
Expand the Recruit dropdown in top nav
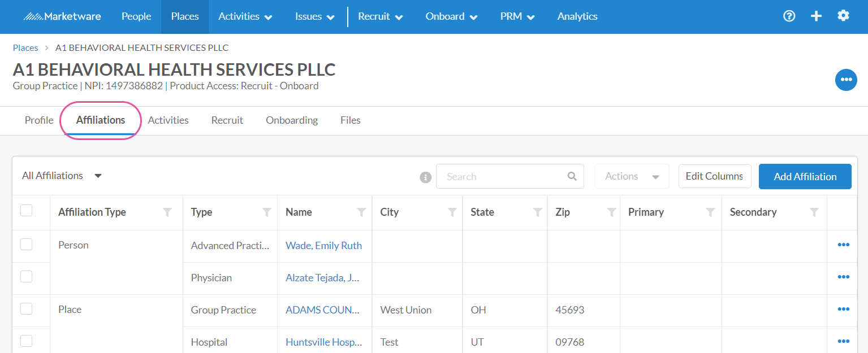[381, 16]
